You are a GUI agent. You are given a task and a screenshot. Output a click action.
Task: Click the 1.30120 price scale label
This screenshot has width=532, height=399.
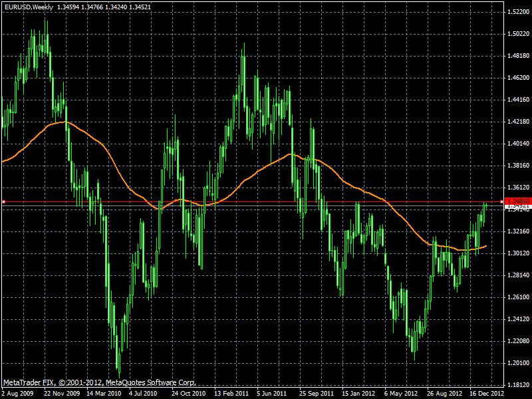coord(519,253)
